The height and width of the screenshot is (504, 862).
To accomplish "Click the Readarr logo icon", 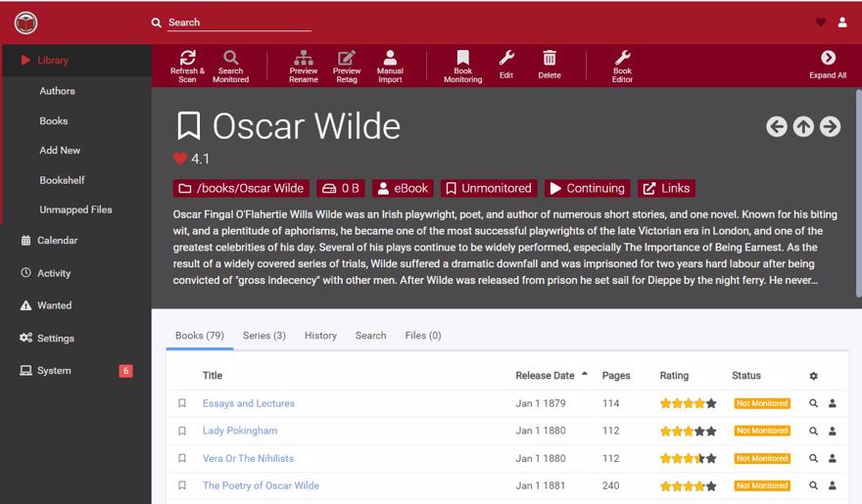I will [25, 23].
